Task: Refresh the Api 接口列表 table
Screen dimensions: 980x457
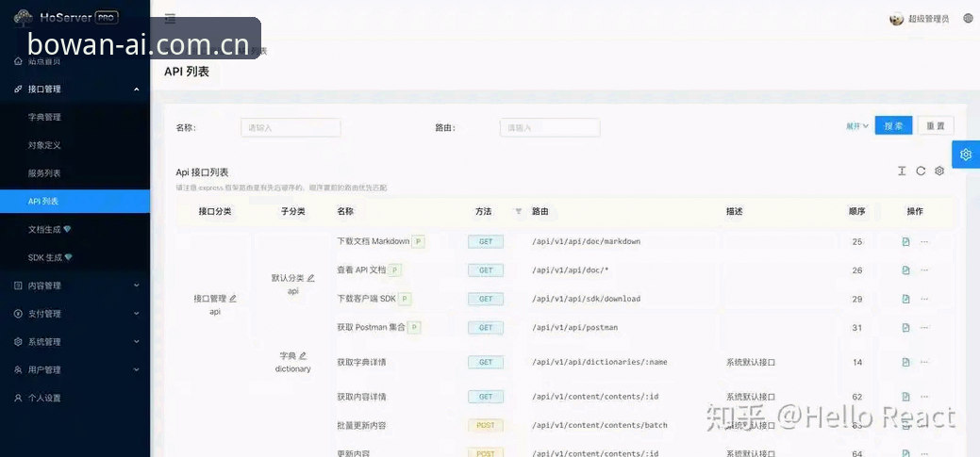Action: click(921, 171)
